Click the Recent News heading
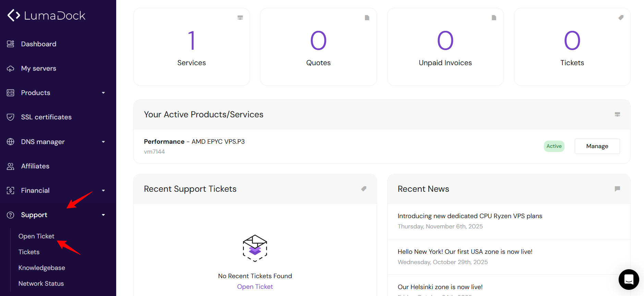The image size is (644, 296). 423,189
